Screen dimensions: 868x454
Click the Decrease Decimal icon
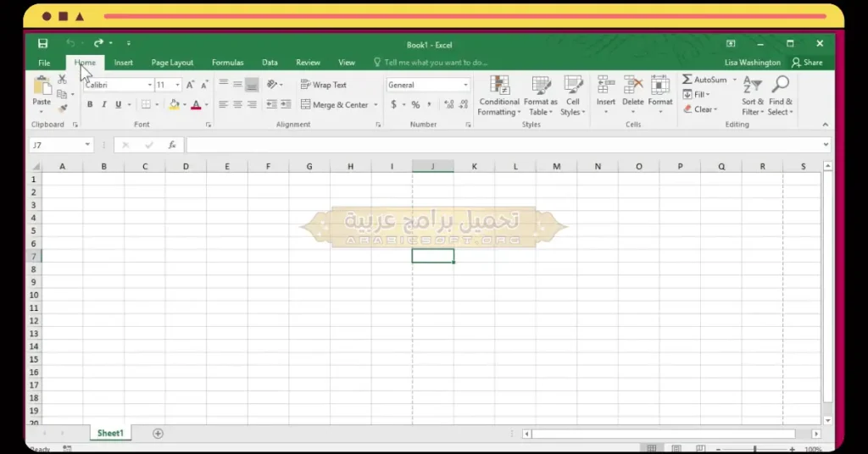[x=464, y=104]
